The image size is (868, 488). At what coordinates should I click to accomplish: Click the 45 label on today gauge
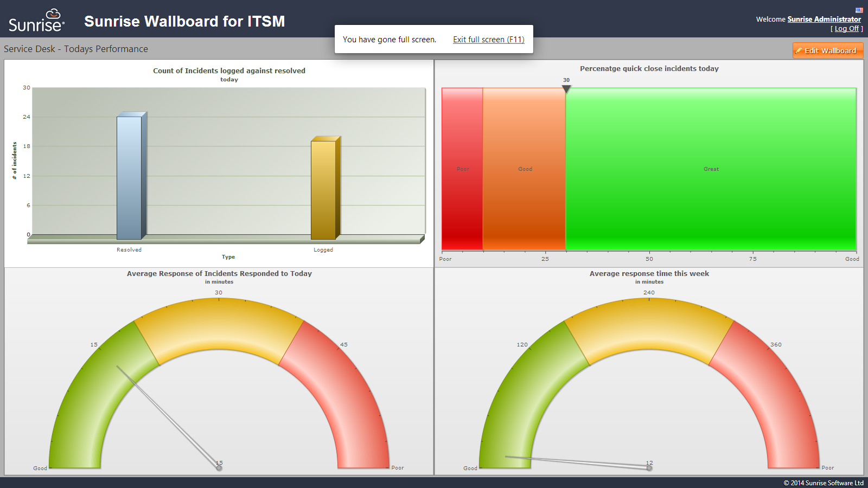pos(344,344)
